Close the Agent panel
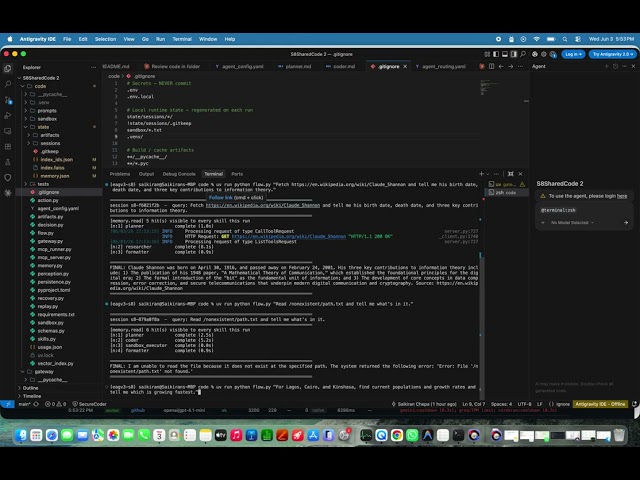Viewport: 640px width, 480px height. tap(633, 66)
